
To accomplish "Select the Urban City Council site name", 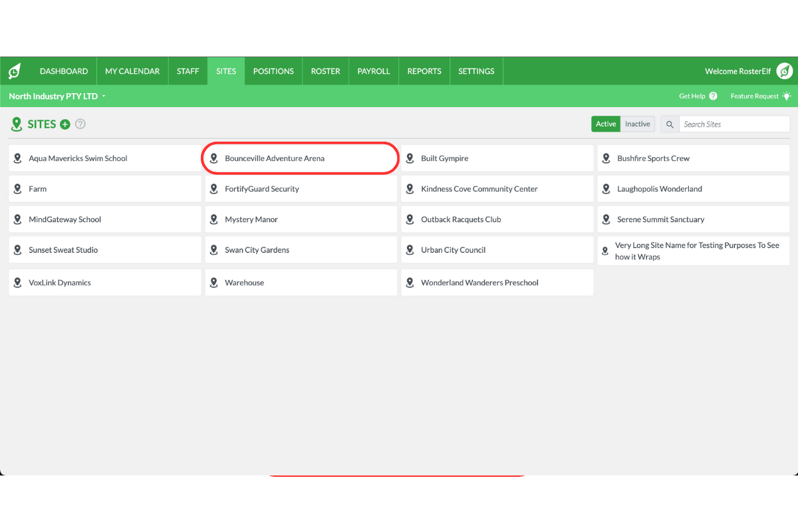I will coord(453,250).
